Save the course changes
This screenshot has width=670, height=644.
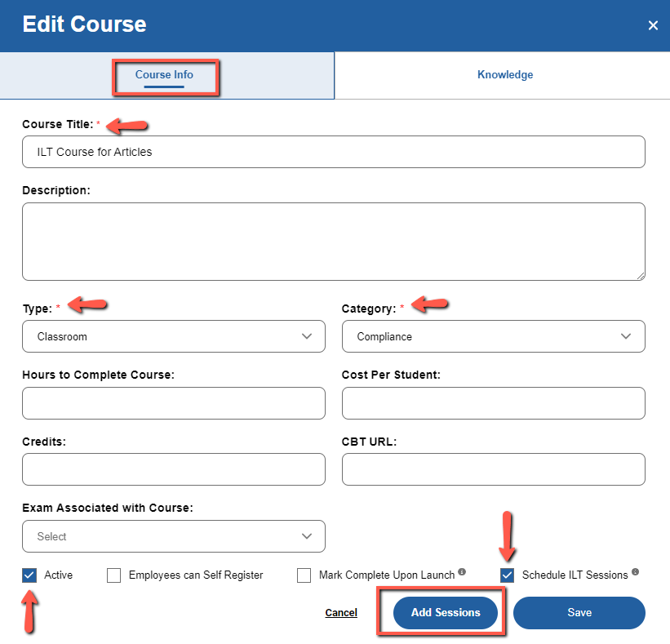(x=579, y=612)
